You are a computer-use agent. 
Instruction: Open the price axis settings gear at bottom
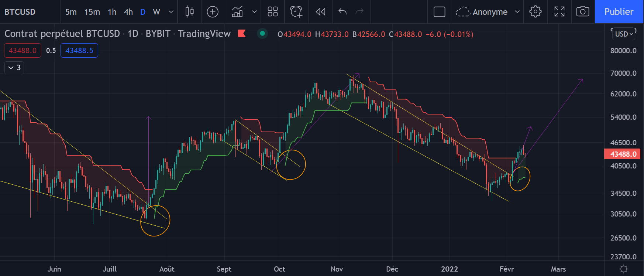pos(624,269)
